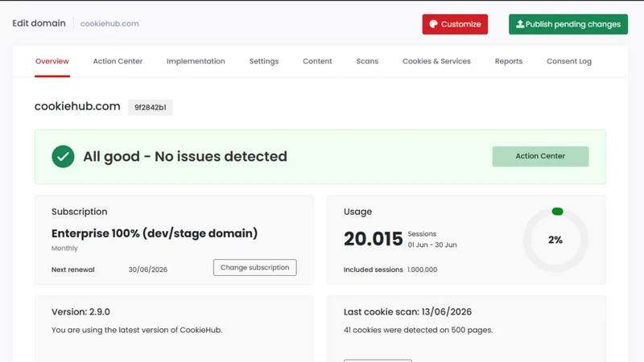Click 'Enterprise 100% (dev/stage domain)' plan name
The image size is (644, 362).
tap(155, 233)
